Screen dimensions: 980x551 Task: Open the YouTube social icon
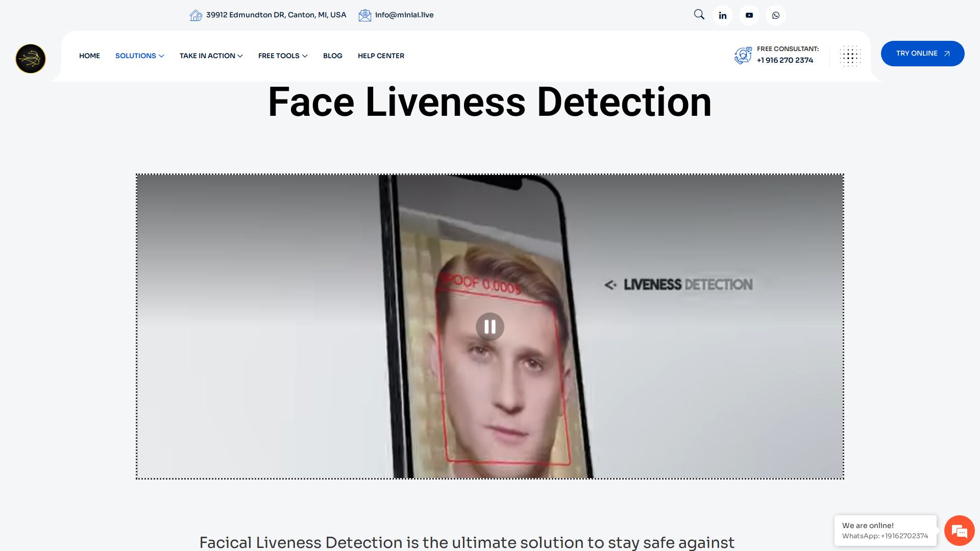click(749, 15)
